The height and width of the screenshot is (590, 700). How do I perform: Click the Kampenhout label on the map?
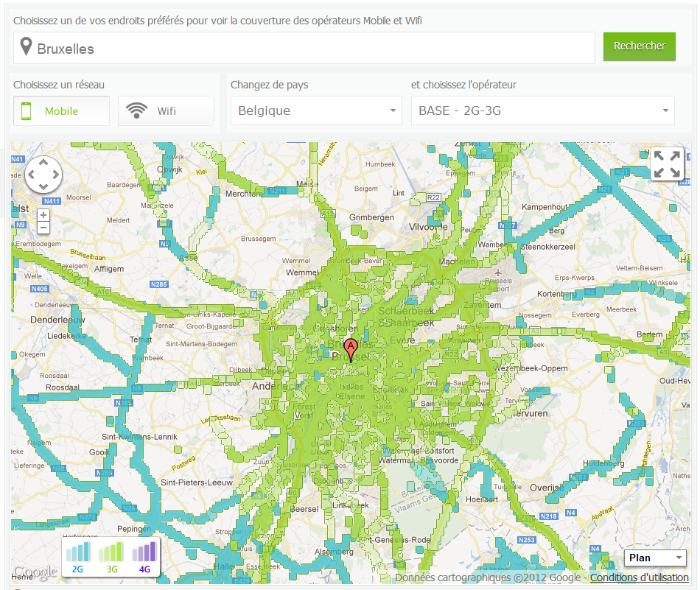pos(545,207)
